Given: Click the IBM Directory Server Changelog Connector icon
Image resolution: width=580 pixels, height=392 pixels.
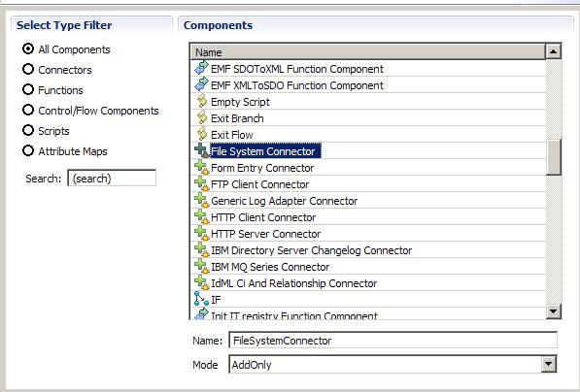Looking at the screenshot, I should [x=202, y=249].
